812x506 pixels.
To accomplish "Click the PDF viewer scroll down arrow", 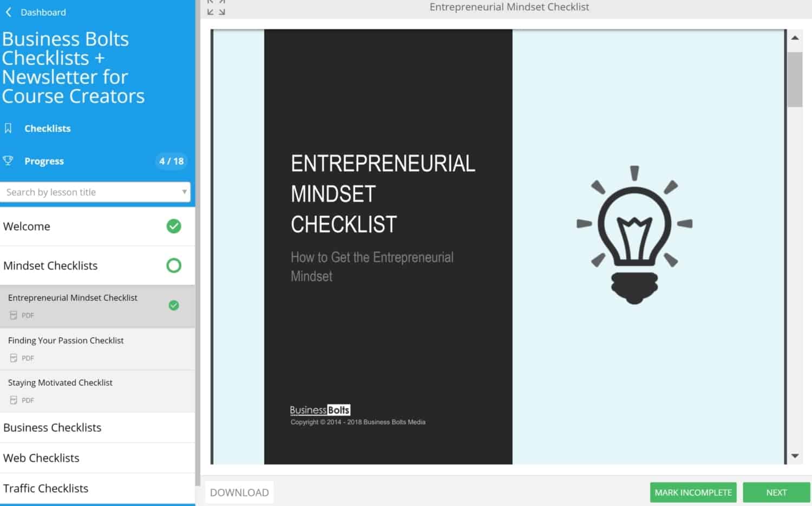I will 795,456.
